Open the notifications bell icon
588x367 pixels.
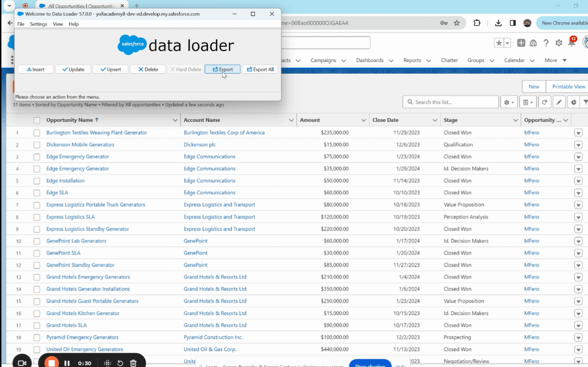[572, 43]
